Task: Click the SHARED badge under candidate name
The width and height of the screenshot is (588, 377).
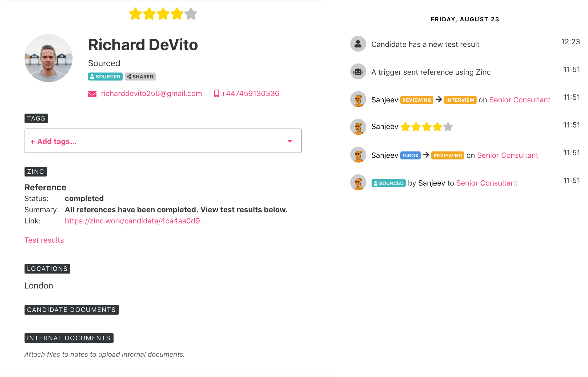Action: click(x=140, y=77)
